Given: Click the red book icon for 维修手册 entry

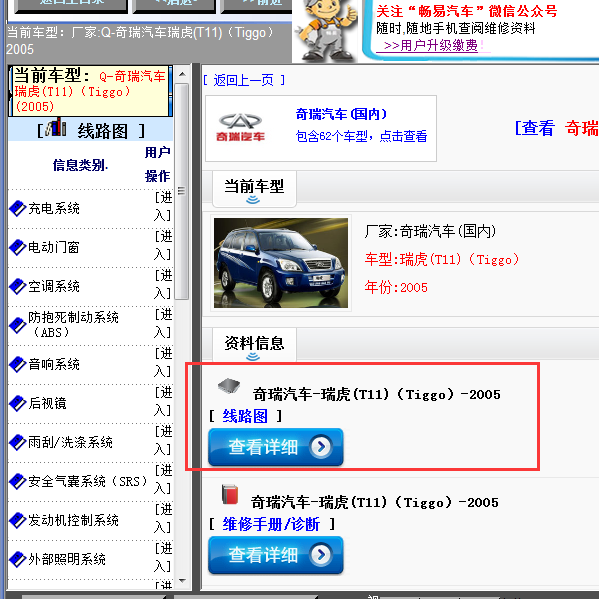Looking at the screenshot, I should coord(230,494).
